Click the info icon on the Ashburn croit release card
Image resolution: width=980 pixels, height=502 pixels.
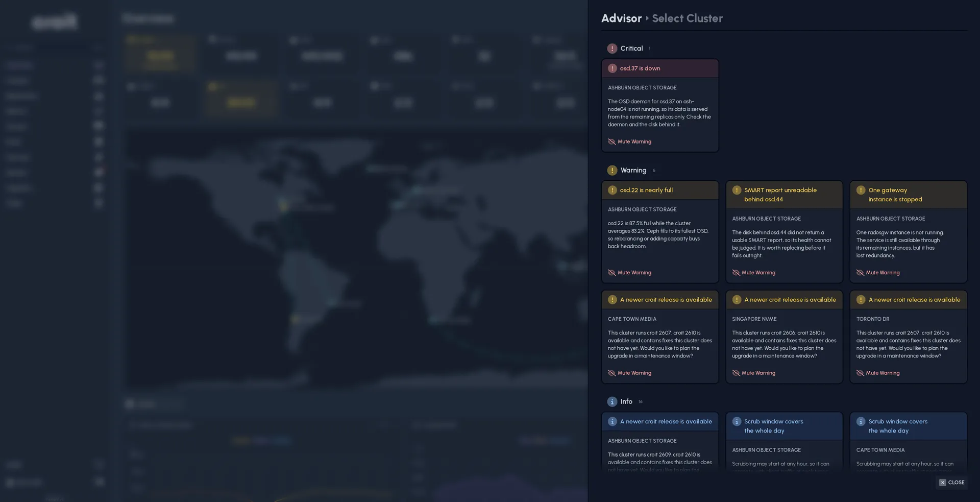pyautogui.click(x=612, y=421)
